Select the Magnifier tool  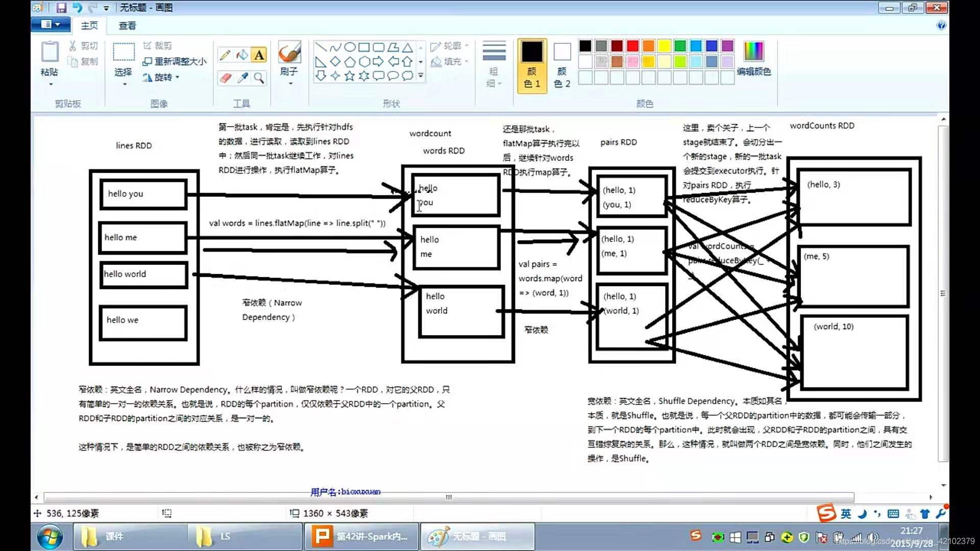[x=259, y=78]
